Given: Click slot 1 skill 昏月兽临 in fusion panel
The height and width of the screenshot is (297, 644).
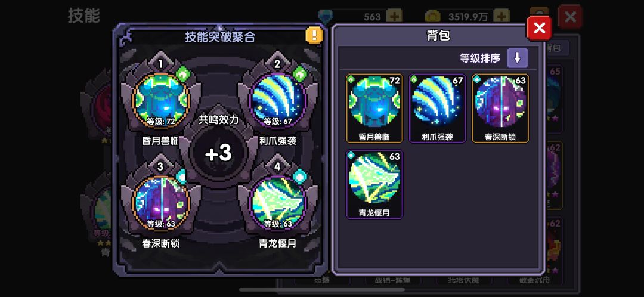Looking at the screenshot, I should 161,100.
